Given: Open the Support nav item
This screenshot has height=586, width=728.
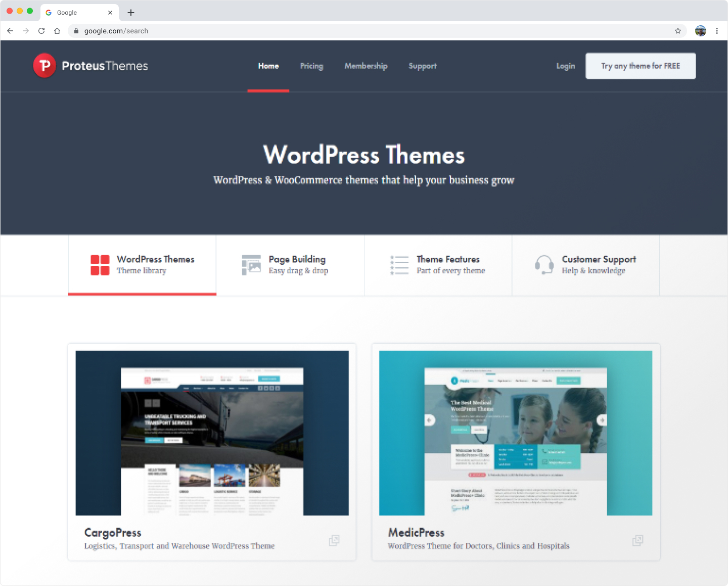Looking at the screenshot, I should coord(423,66).
